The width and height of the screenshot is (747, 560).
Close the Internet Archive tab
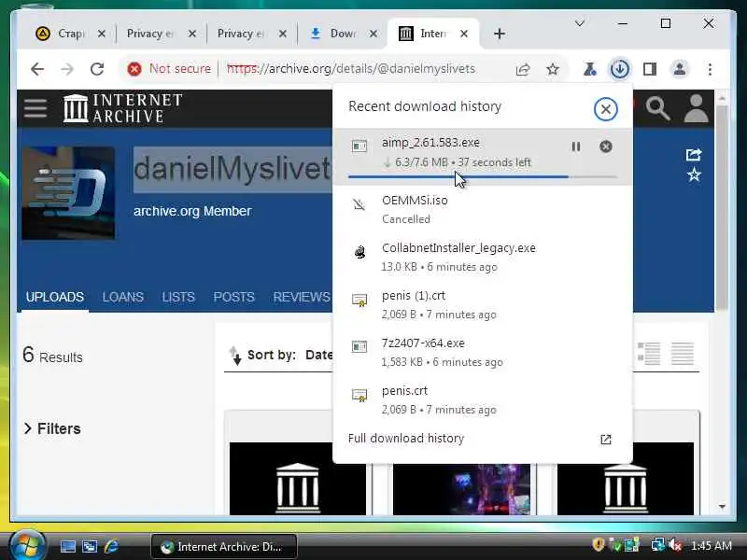pos(464,34)
